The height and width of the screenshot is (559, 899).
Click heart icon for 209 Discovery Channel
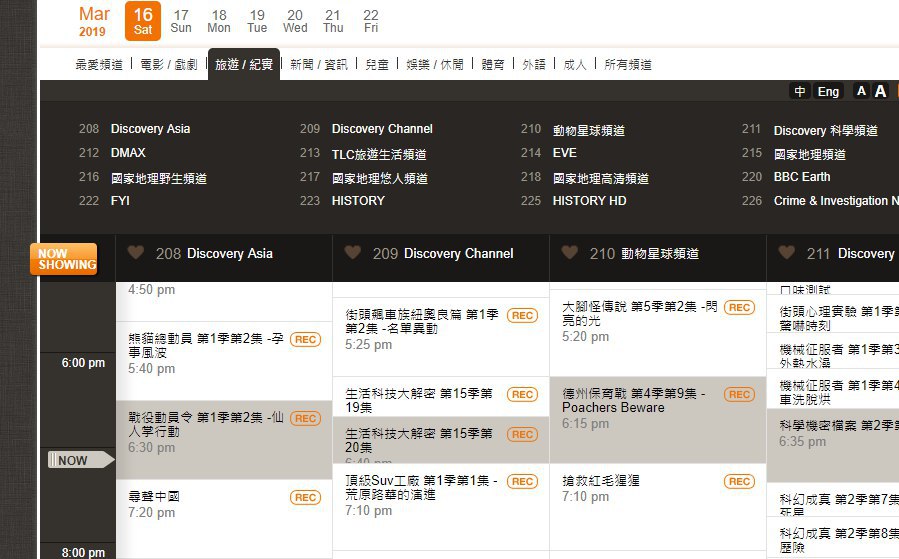click(x=352, y=253)
